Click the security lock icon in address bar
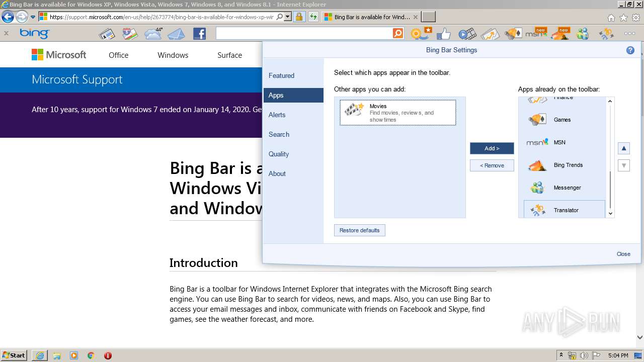 (299, 17)
